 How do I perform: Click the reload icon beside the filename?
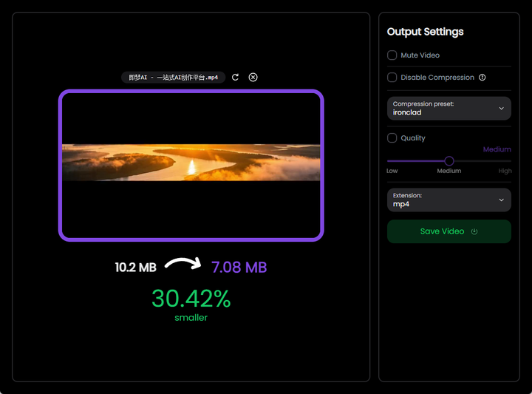coord(235,78)
